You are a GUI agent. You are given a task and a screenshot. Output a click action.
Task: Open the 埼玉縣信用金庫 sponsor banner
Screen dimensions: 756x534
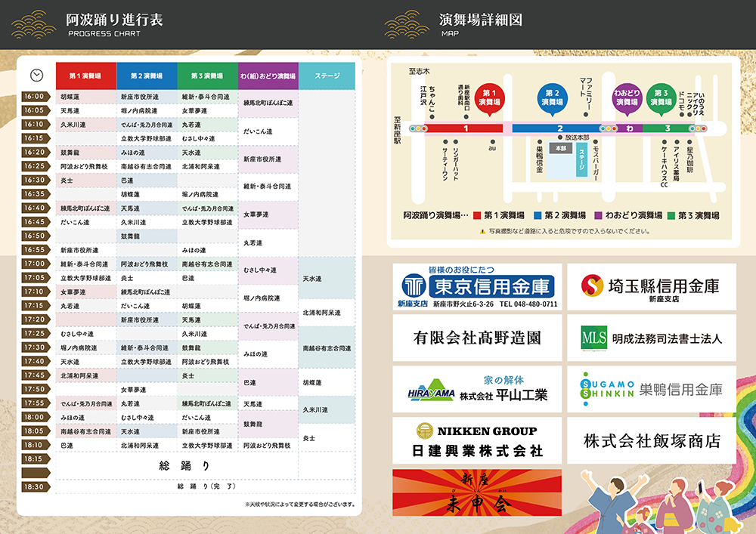651,287
